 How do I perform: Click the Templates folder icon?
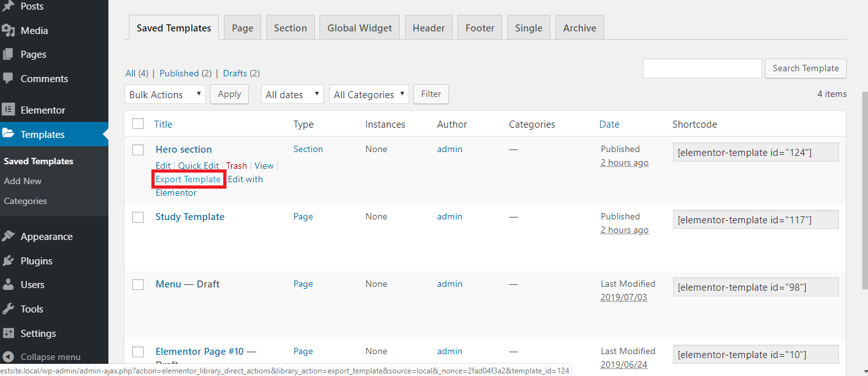point(8,134)
